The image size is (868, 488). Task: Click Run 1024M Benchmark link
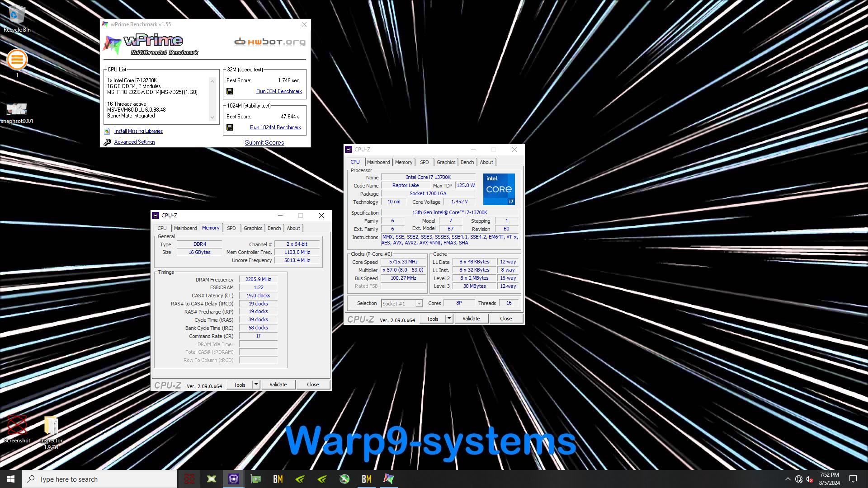tap(275, 127)
